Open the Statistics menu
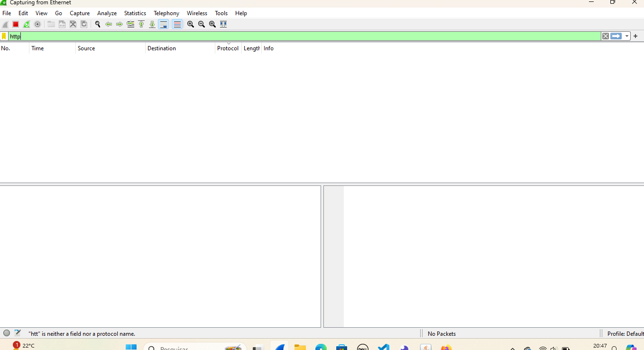Image resolution: width=644 pixels, height=350 pixels. point(135,13)
